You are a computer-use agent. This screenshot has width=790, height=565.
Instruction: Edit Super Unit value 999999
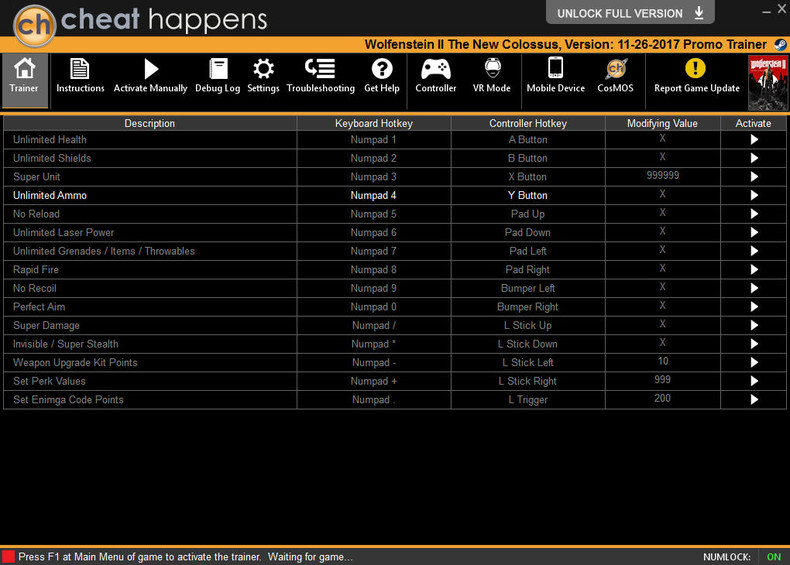pos(663,175)
